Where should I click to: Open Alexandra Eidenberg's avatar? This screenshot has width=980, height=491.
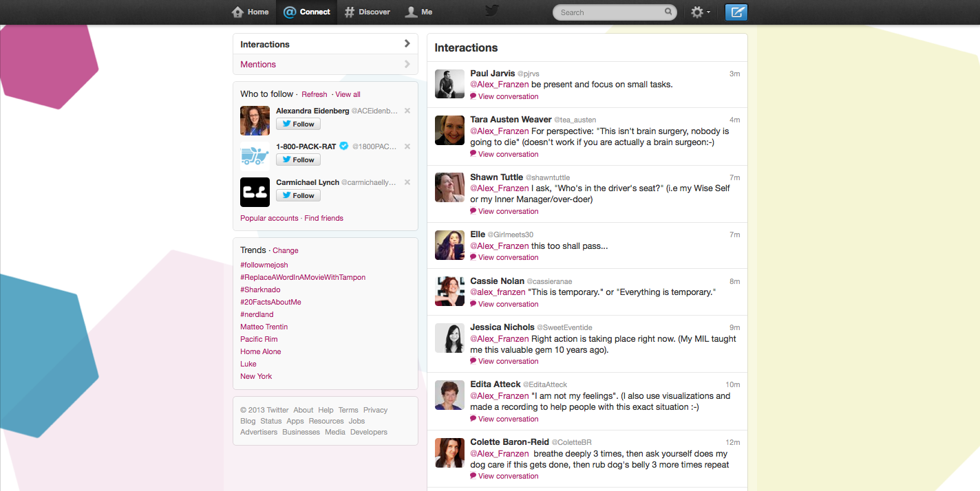255,120
